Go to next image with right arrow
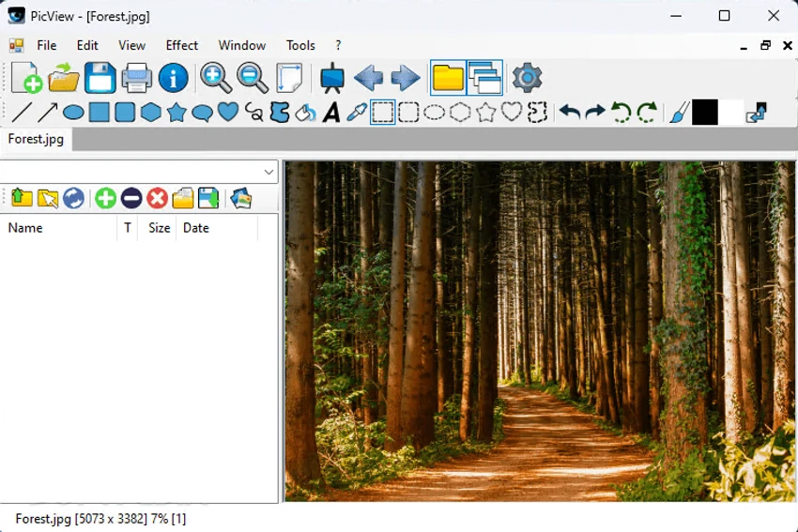 406,78
